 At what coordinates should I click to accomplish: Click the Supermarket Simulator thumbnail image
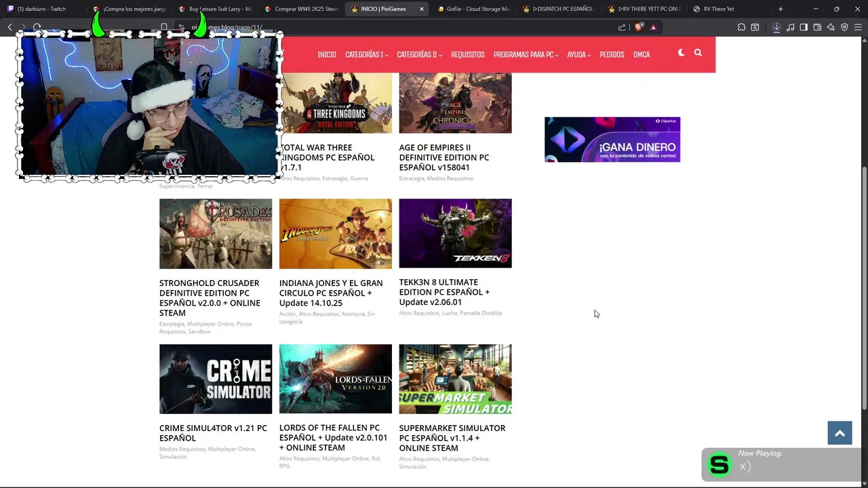tap(455, 379)
